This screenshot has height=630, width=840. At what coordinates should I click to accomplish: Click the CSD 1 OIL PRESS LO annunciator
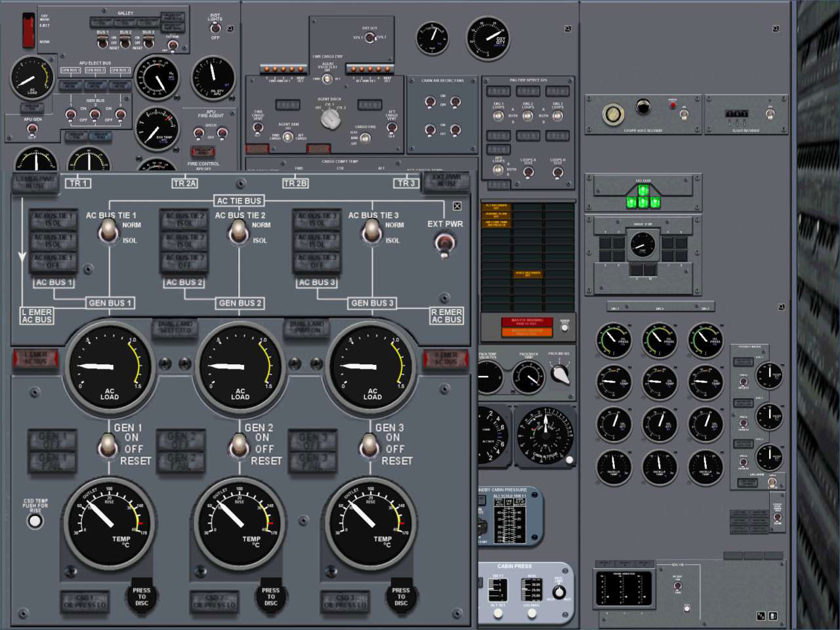click(x=85, y=601)
